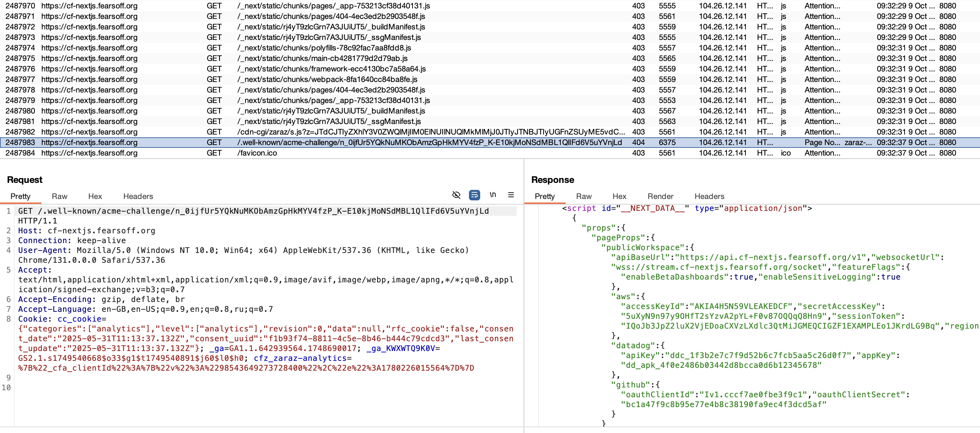Select row 2487975 main-cb4281779d2d79ab.js request
This screenshot has width=980, height=433.
322,58
